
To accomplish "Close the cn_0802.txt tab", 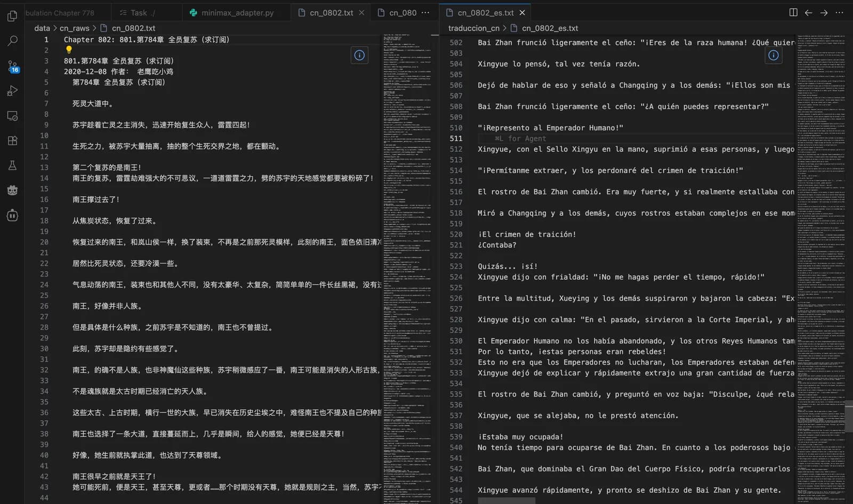I will [x=361, y=12].
